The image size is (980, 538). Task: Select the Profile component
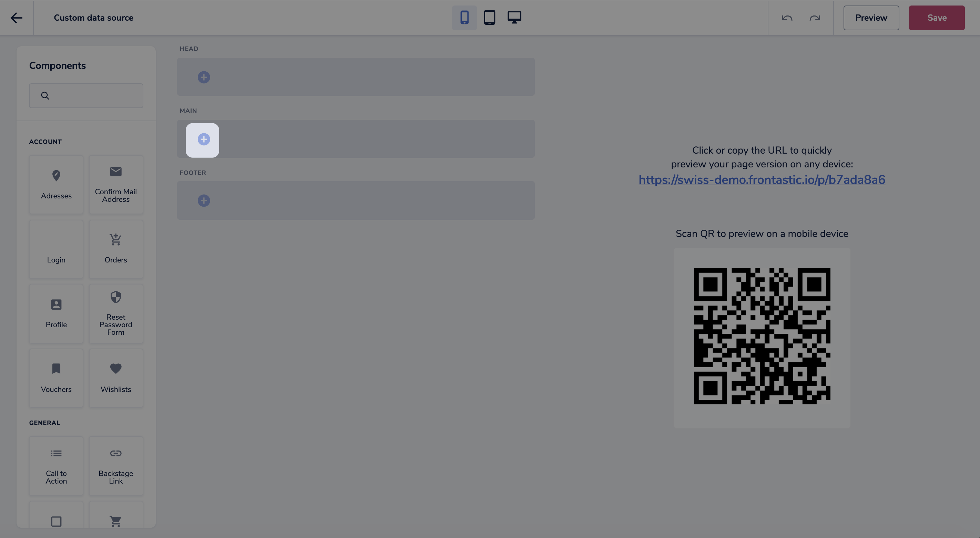tap(56, 314)
